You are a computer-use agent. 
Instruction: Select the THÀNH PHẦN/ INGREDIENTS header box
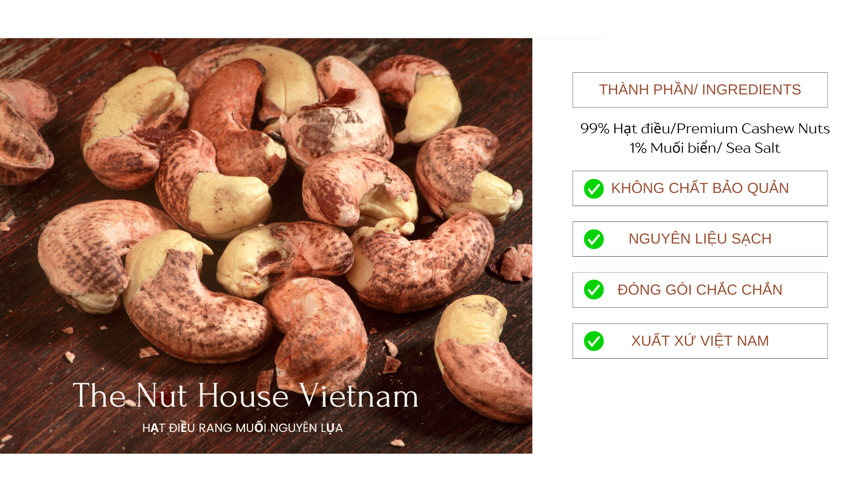click(x=700, y=90)
